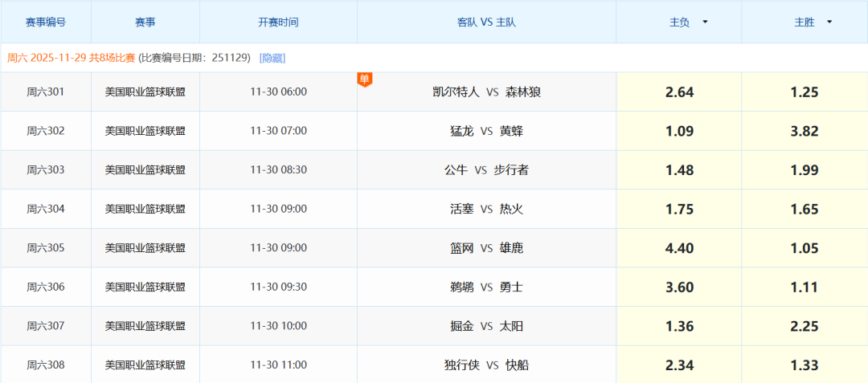Click match number 周六308
The width and height of the screenshot is (868, 383).
[x=46, y=365]
